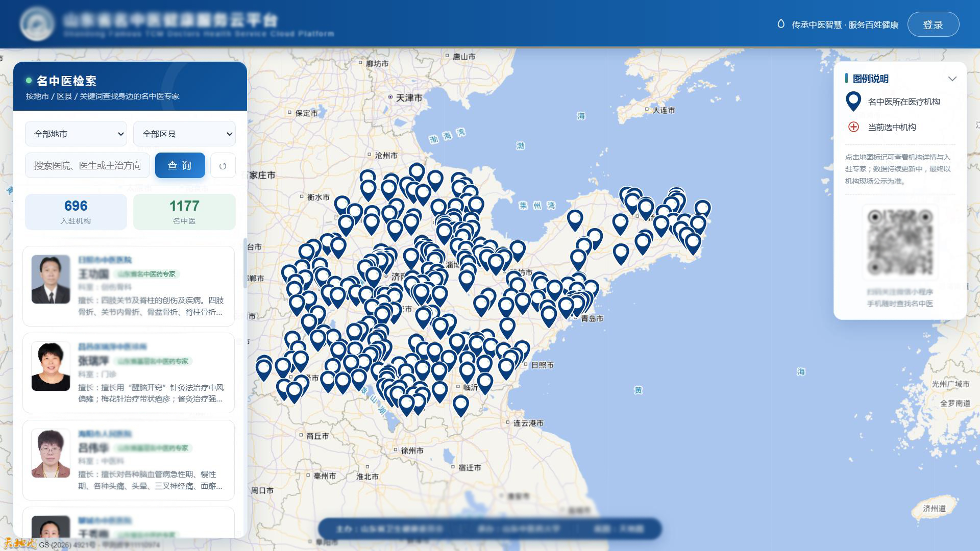980x551 pixels.
Task: Click the 衡水市 label on the map
Action: (x=318, y=197)
